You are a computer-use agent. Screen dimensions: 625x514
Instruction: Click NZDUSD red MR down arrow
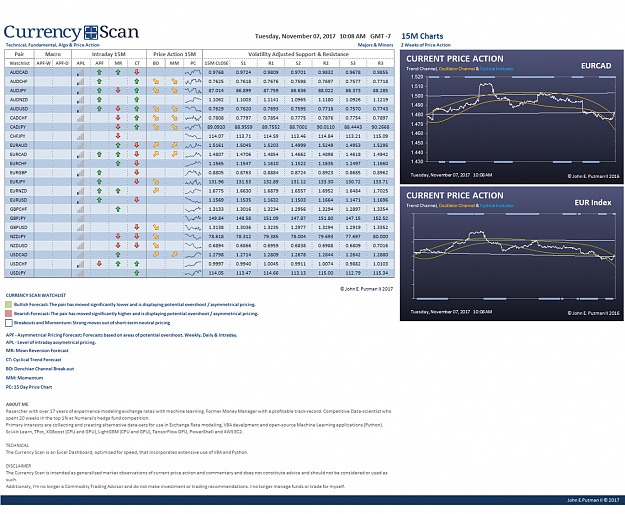point(118,245)
